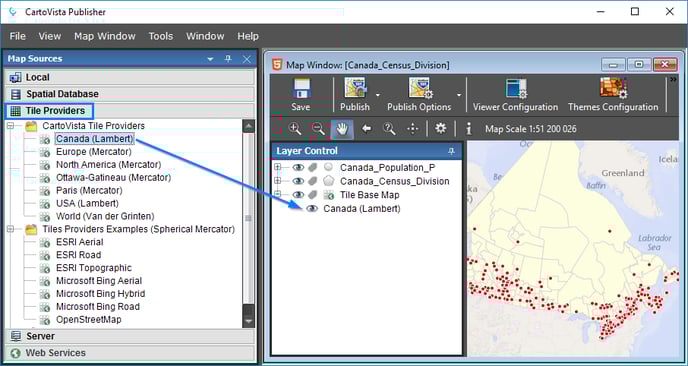Open Map Sources panel dropdown arrow

point(210,59)
